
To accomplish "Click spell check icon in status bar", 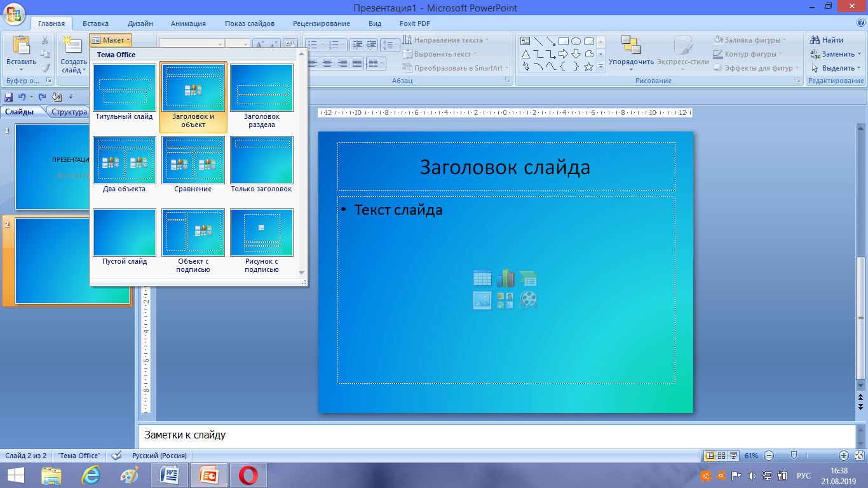I will coord(116,456).
